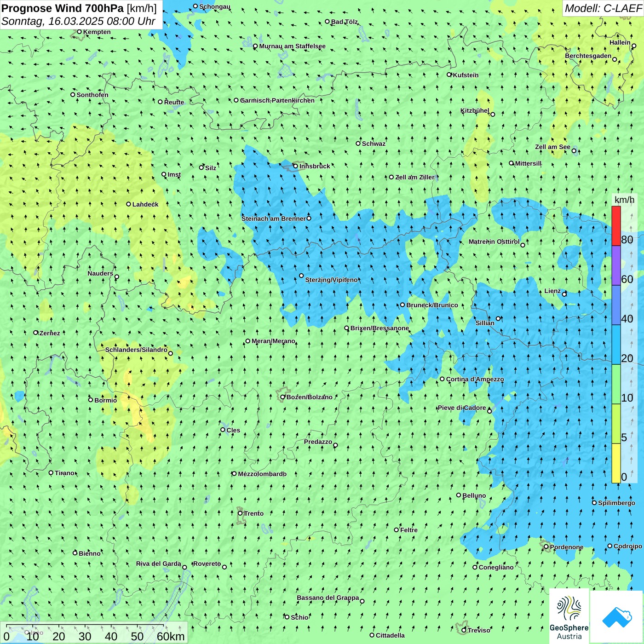644x644 pixels.
Task: Click the Kitzbühel city marker
Action: [493, 114]
